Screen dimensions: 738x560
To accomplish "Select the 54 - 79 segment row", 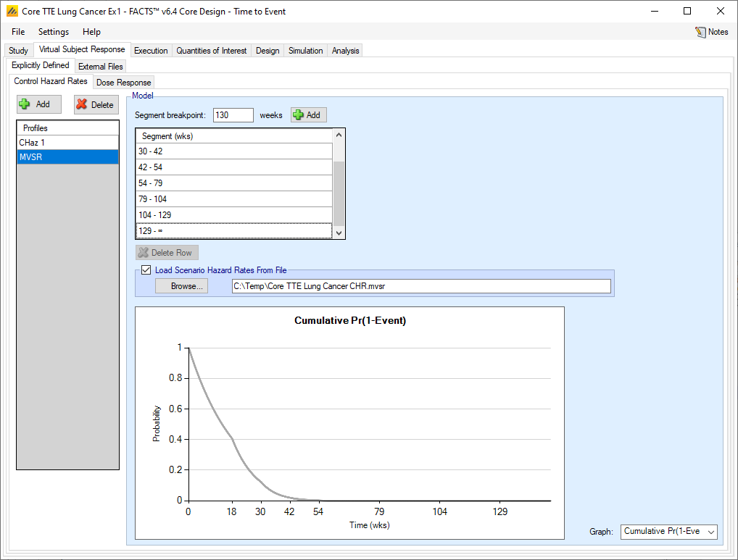I will [x=233, y=183].
